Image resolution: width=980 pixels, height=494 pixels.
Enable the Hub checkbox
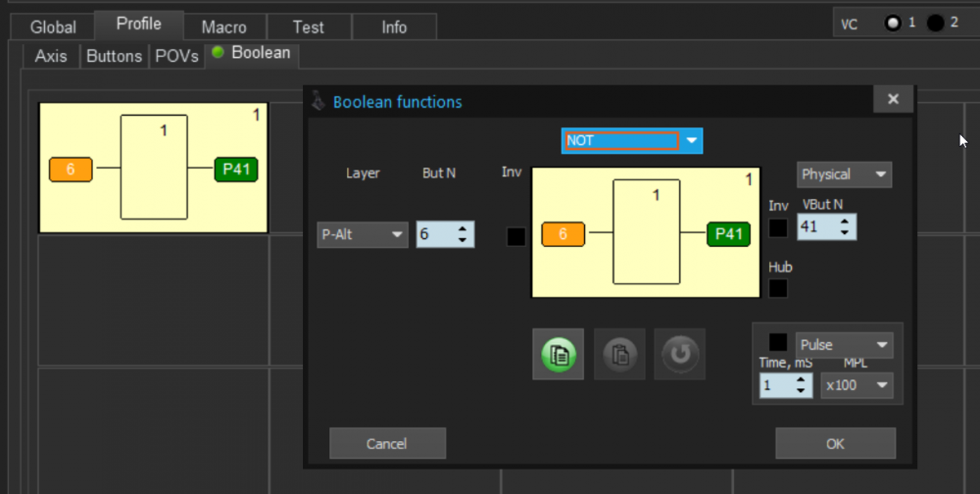(778, 288)
